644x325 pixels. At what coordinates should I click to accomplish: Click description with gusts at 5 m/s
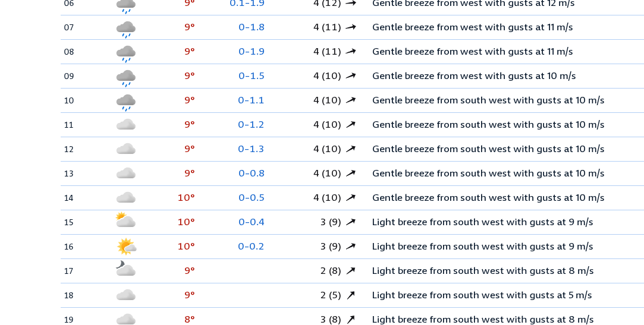(482, 295)
